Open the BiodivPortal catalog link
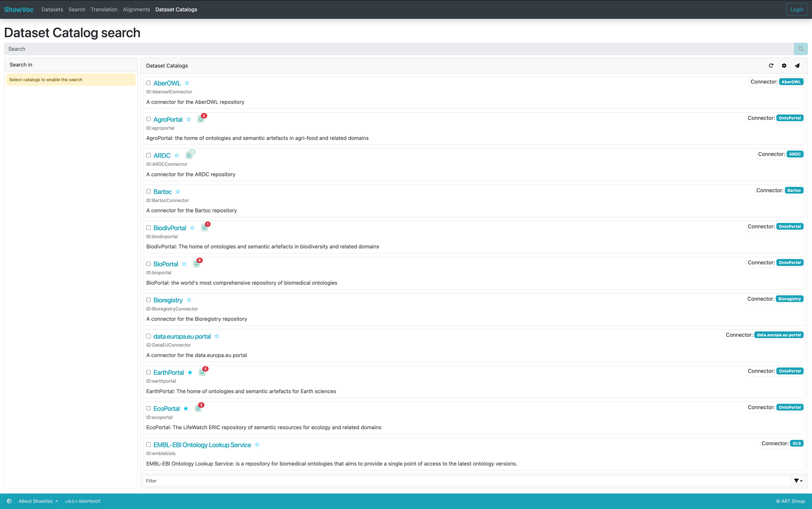Screen dimensions: 812x509 click(x=170, y=228)
